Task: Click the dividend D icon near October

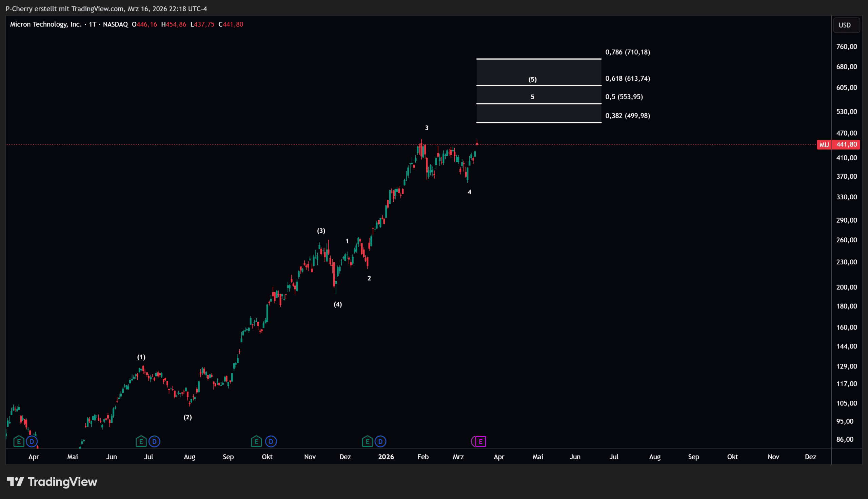Action: coord(271,441)
